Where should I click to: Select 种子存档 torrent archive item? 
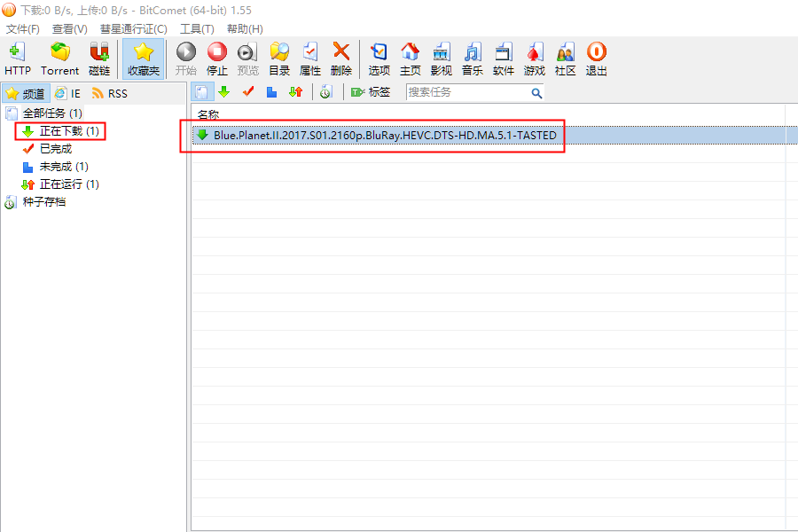pos(35,202)
